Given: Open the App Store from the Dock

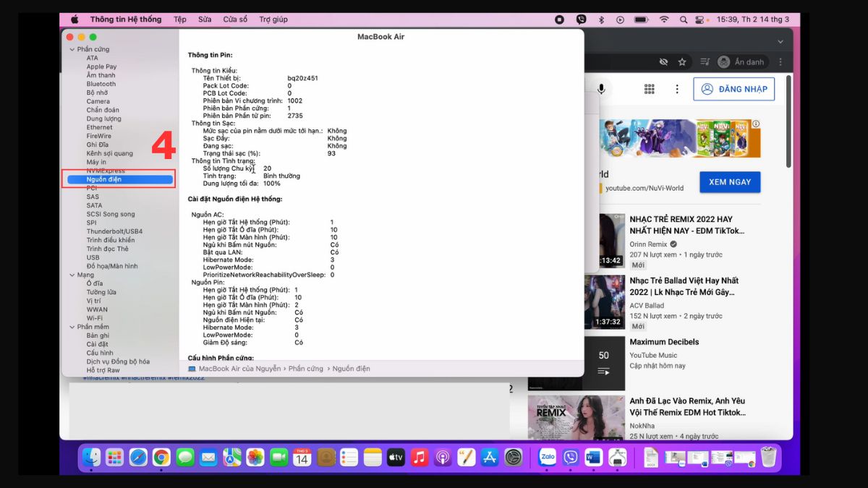Looking at the screenshot, I should pyautogui.click(x=490, y=457).
